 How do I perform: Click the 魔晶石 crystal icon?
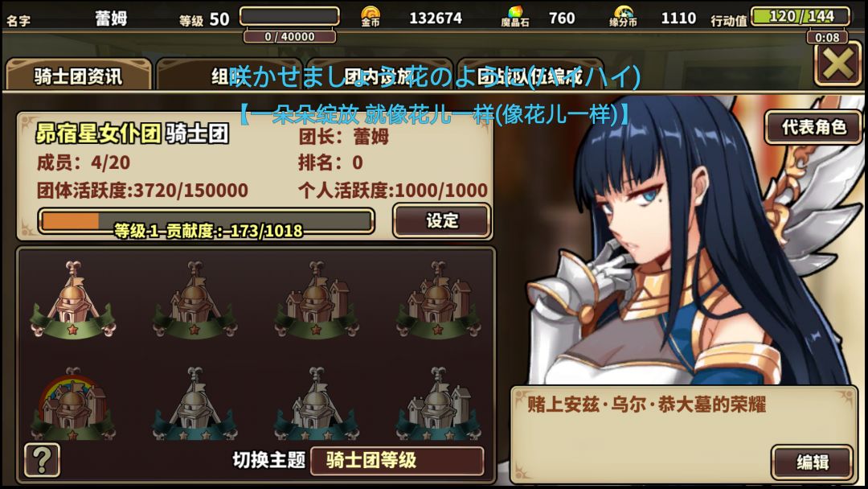(515, 17)
